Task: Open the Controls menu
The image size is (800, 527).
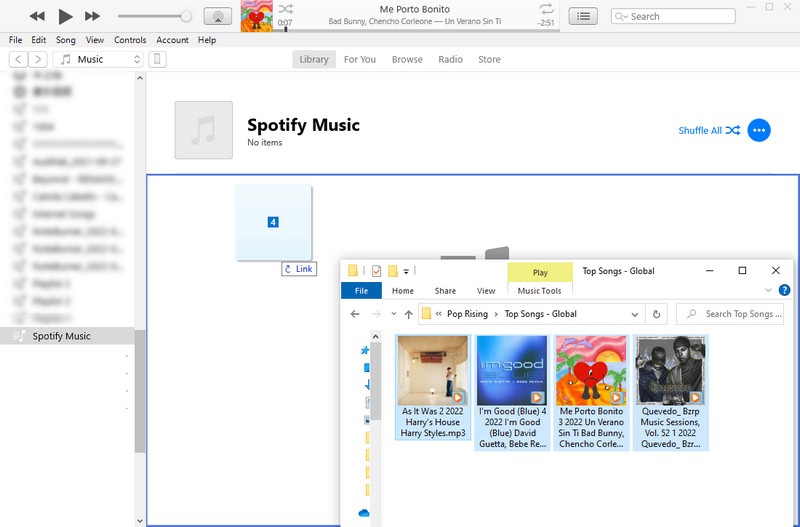Action: [130, 40]
